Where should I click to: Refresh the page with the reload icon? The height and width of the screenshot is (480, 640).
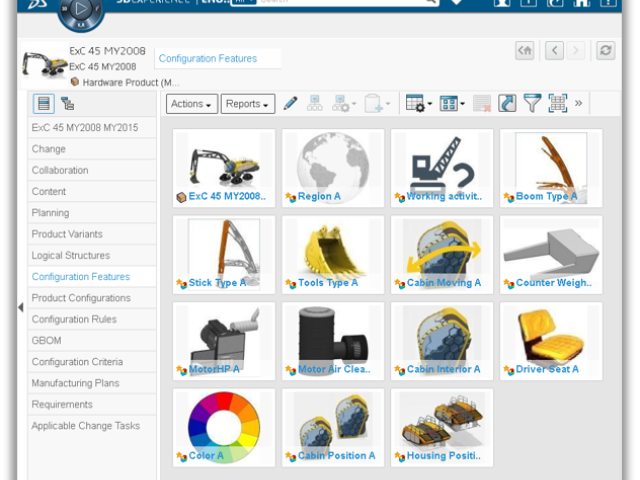coord(605,51)
